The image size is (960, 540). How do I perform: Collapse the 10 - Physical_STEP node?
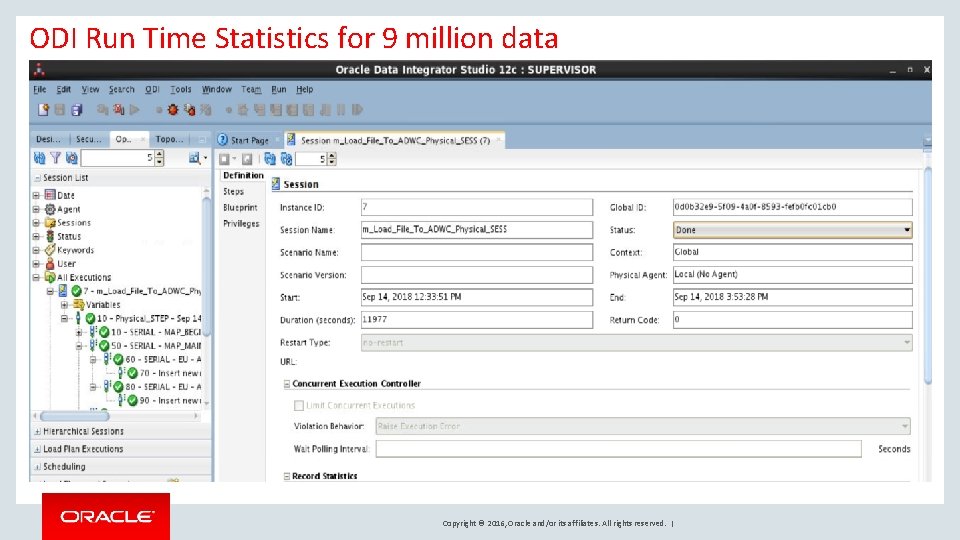(64, 318)
